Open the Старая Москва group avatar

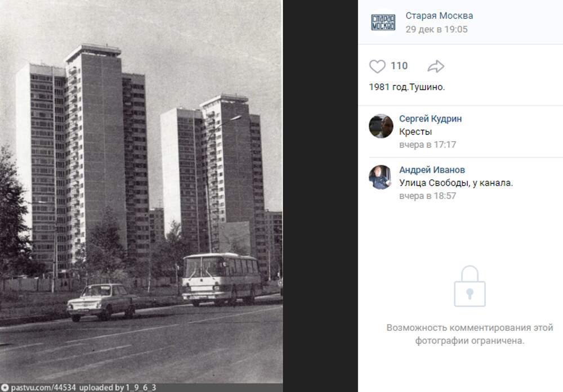383,22
